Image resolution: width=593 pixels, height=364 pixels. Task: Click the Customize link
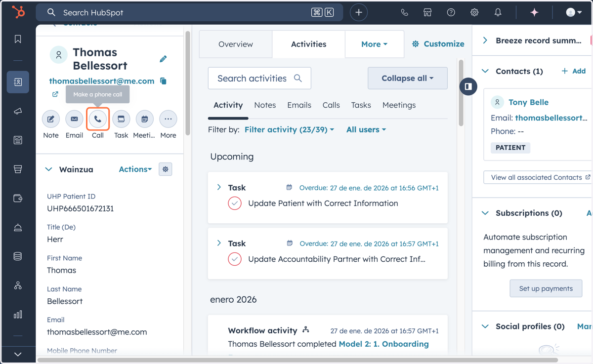click(438, 44)
